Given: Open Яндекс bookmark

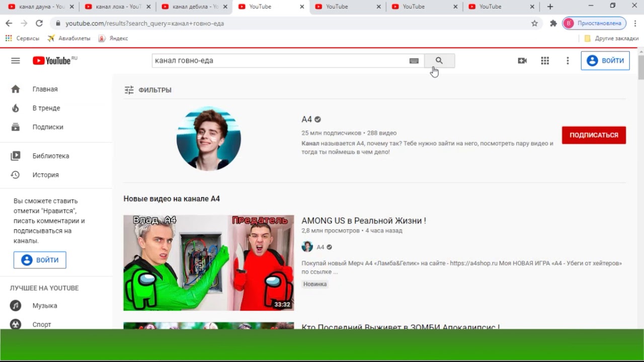Looking at the screenshot, I should tap(113, 38).
